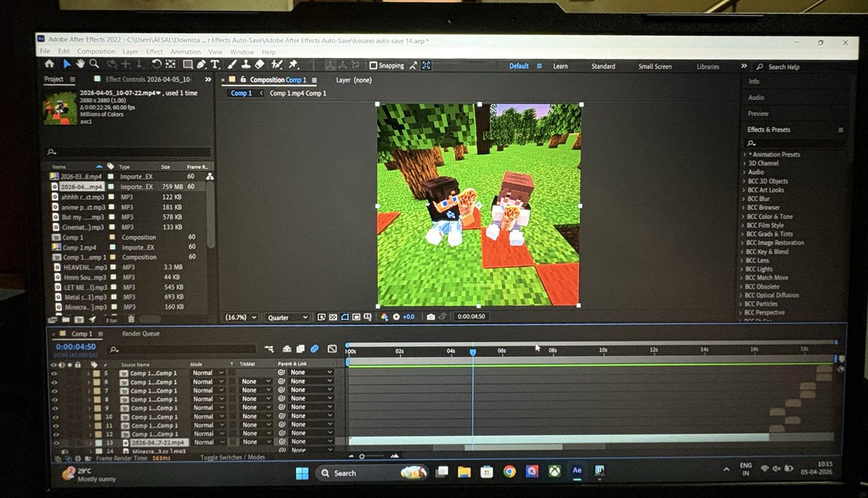
Task: Select the Horizontal Type tool
Action: point(214,65)
